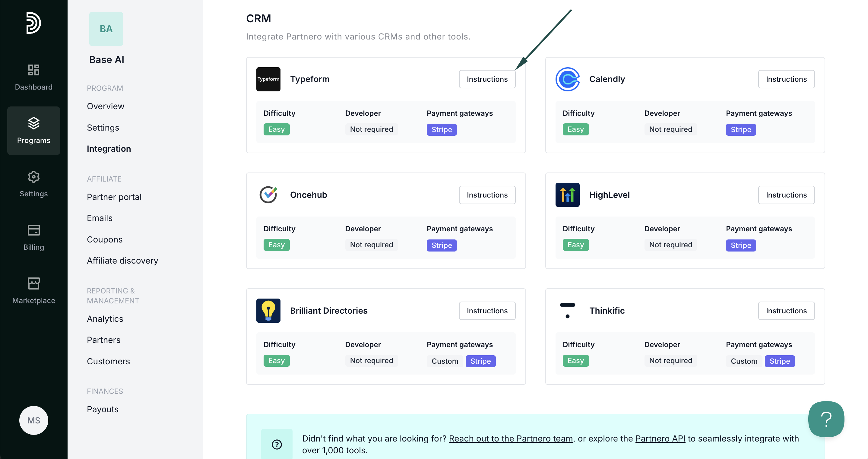The image size is (868, 459).
Task: Open Partners list
Action: [103, 340]
